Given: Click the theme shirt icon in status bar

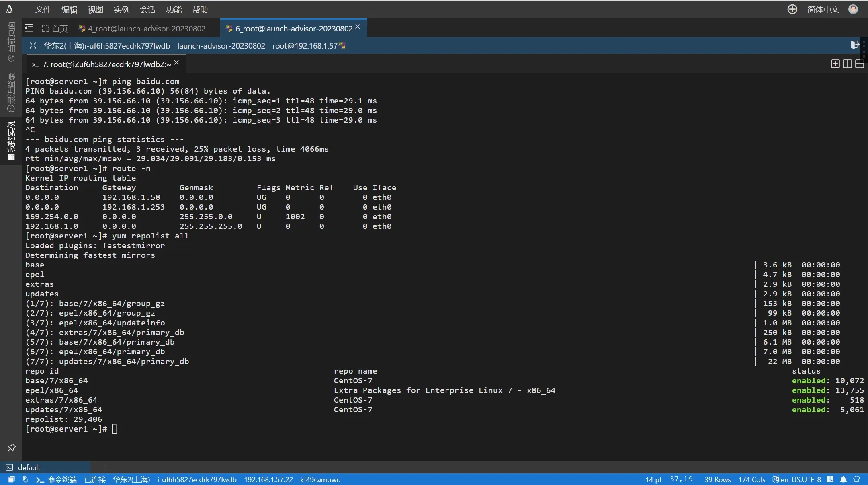Looking at the screenshot, I should click(x=856, y=479).
